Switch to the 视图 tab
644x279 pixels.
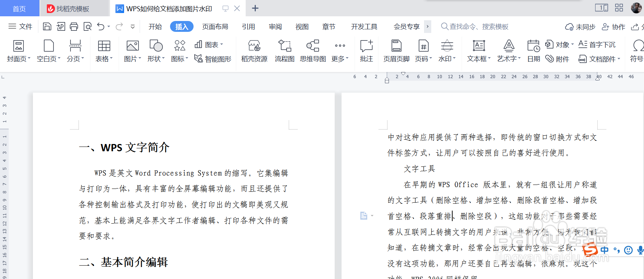(302, 26)
